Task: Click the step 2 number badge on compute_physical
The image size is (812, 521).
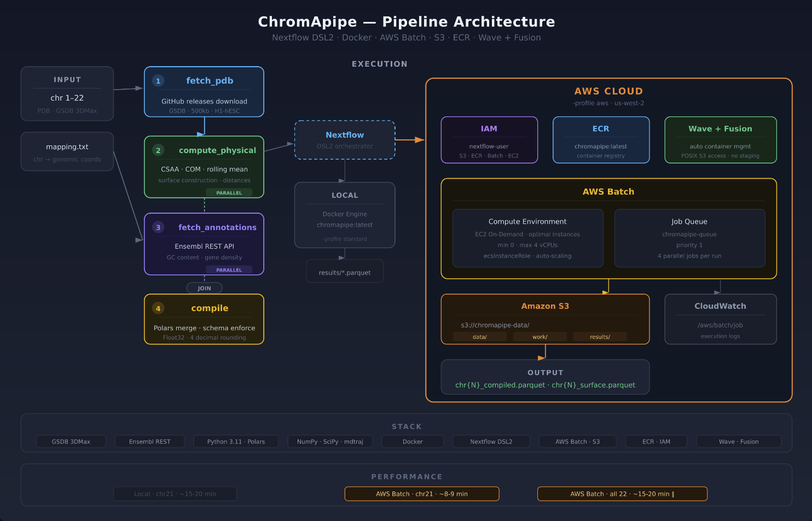Action: 158,150
